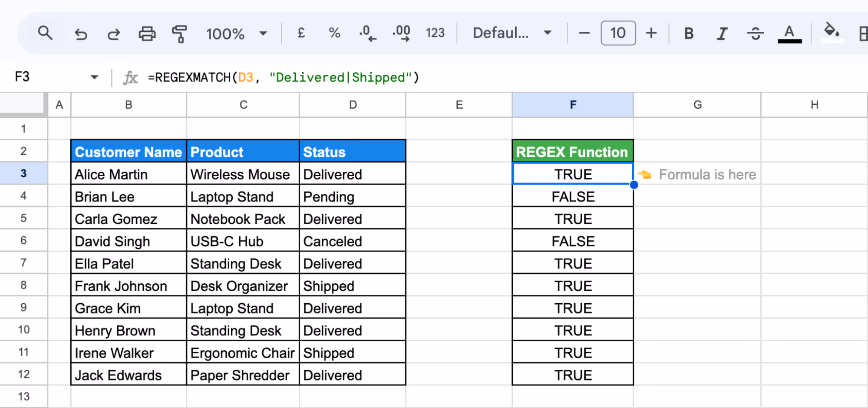Toggle bold formatting
This screenshot has height=408, width=868.
[688, 33]
